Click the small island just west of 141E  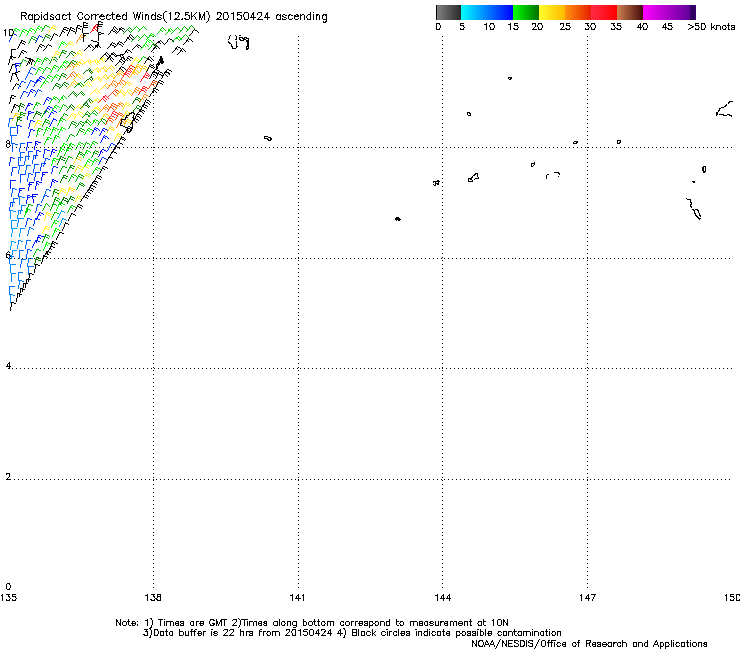268,138
